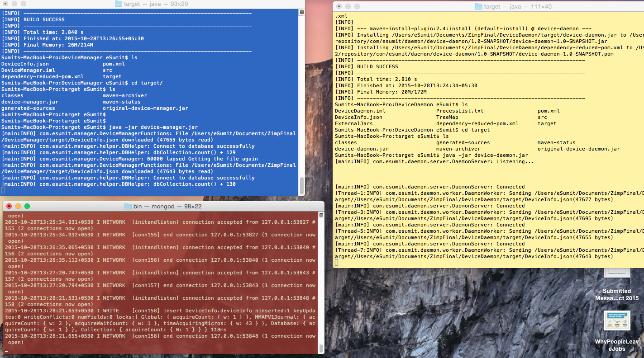Click 'BUILD SUCCESS' in the yellow terminal
Image resolution: width=644 pixels, height=358 pixels.
tap(378, 66)
